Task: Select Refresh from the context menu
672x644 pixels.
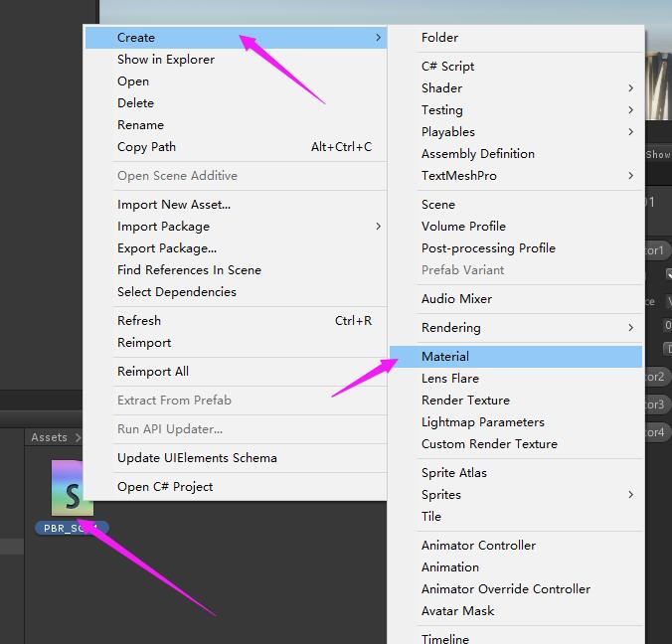Action: click(139, 321)
